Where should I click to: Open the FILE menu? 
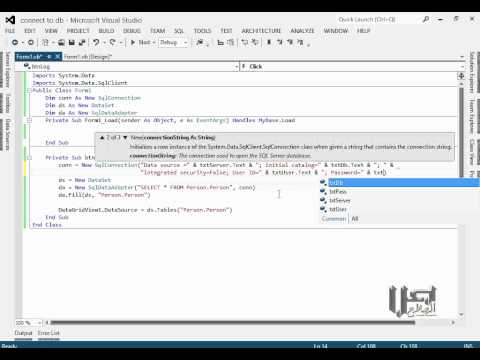10,31
